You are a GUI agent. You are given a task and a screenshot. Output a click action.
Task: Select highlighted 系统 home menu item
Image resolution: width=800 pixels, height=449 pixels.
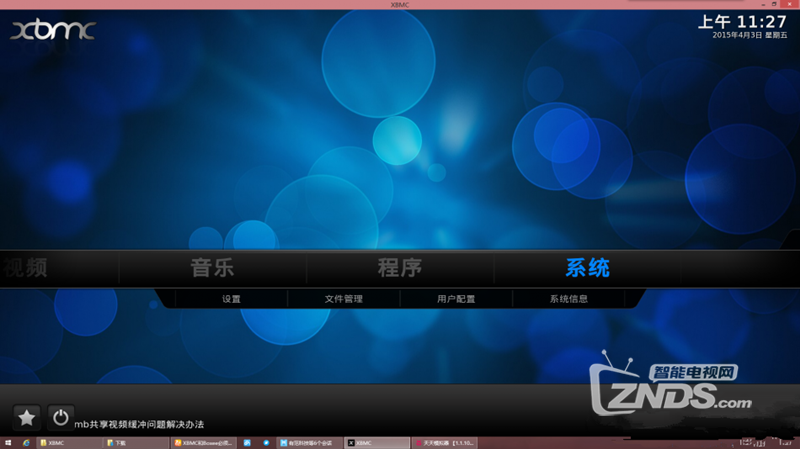click(x=588, y=267)
